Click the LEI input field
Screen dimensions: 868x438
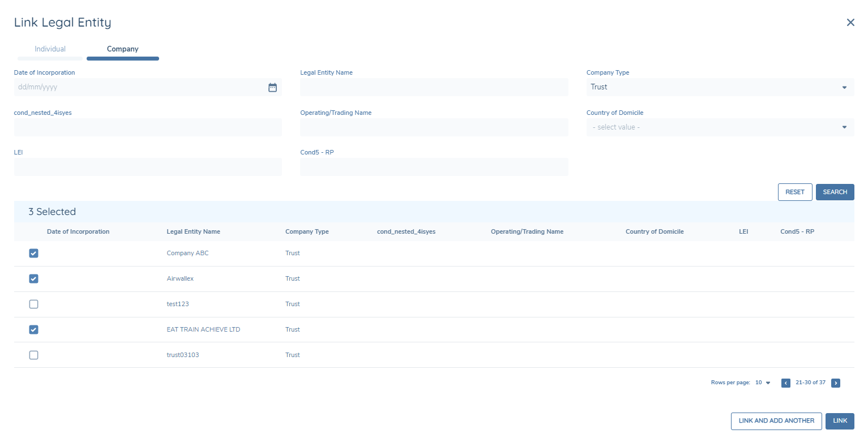[147, 166]
